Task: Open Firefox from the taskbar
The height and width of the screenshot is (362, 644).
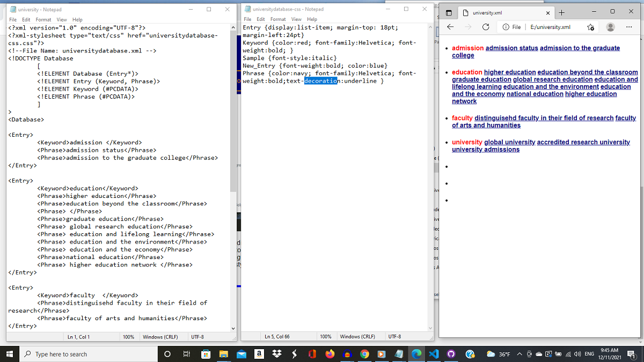Action: pos(330,354)
